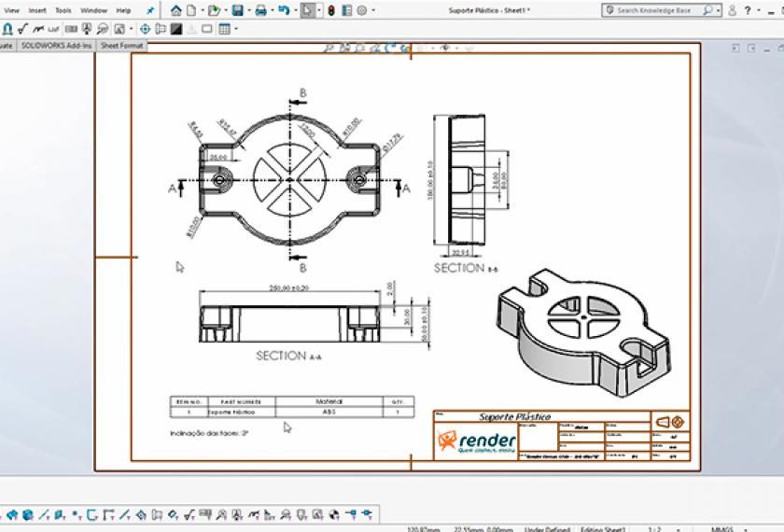This screenshot has height=532, width=784.
Task: Click the Center Mark target icon
Action: tap(145, 29)
